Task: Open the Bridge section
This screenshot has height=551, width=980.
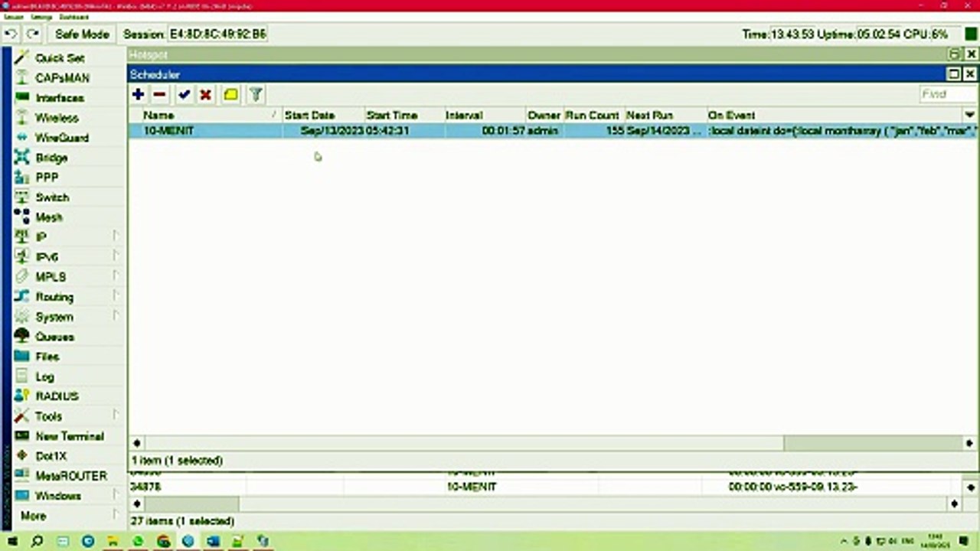Action: pos(51,158)
